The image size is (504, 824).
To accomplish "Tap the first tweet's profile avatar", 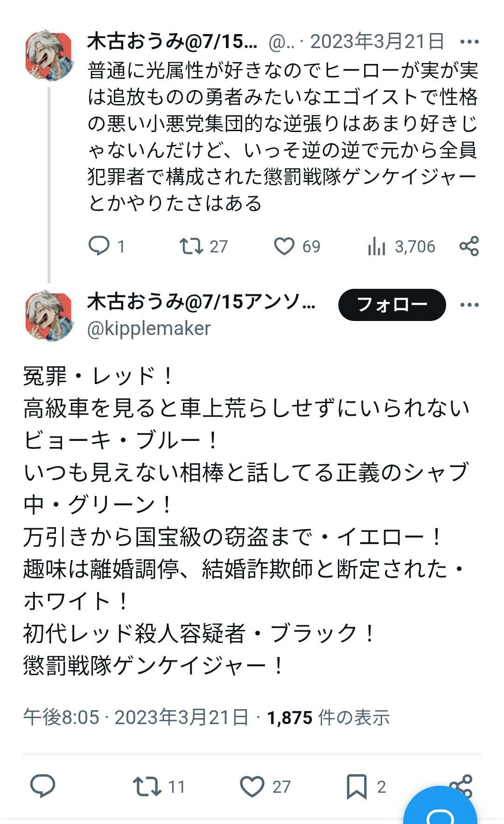I will tap(49, 56).
